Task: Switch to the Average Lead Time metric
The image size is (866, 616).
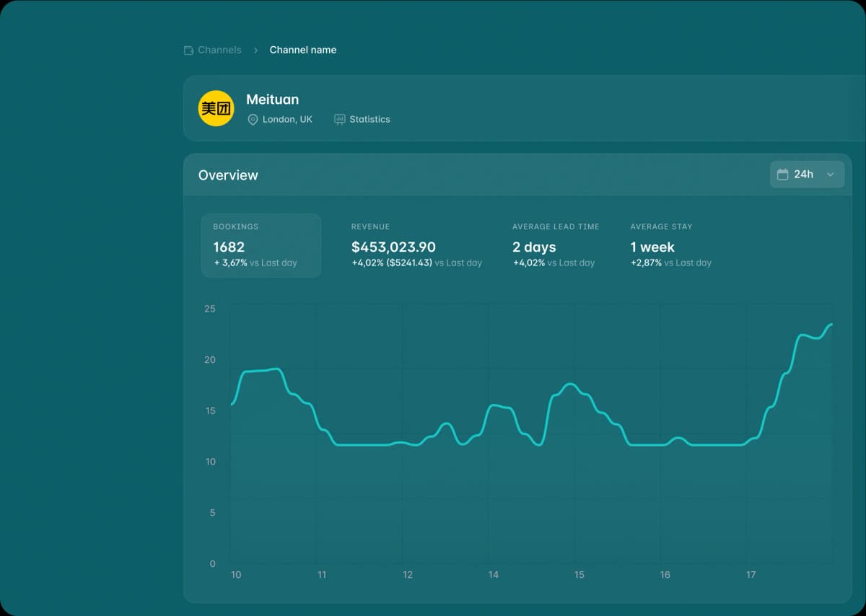Action: pyautogui.click(x=555, y=245)
